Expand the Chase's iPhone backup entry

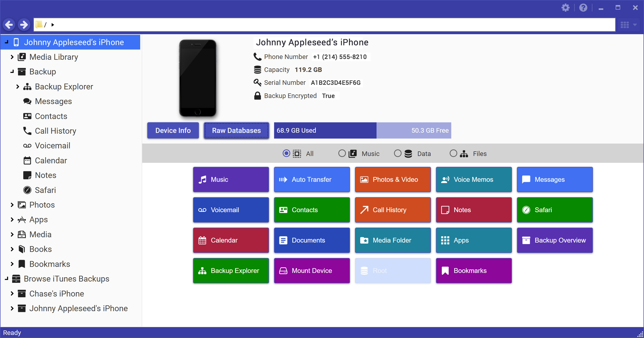tap(11, 293)
